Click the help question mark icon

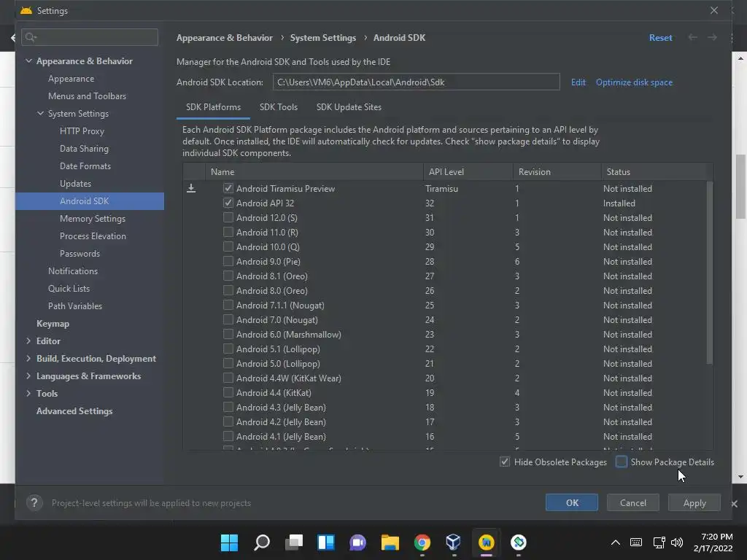34,503
